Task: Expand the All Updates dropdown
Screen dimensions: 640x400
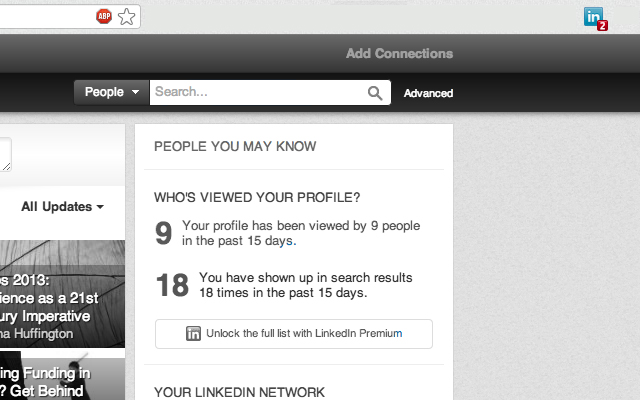Action: 63,207
